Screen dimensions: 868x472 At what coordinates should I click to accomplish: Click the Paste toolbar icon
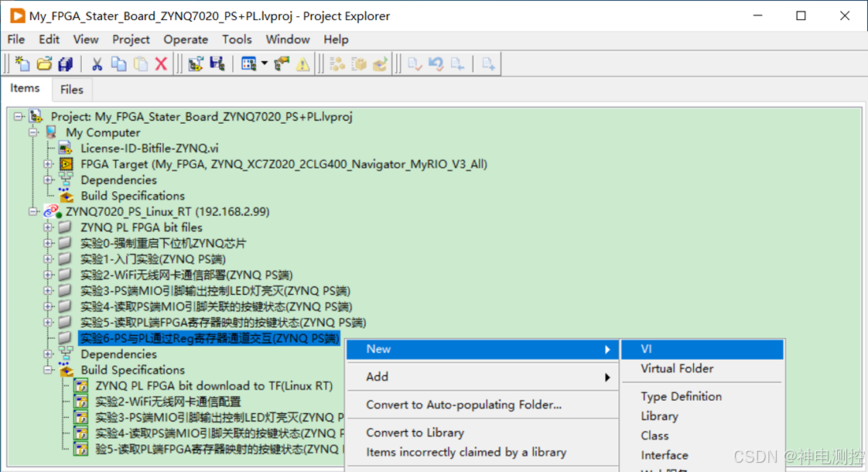[x=141, y=63]
